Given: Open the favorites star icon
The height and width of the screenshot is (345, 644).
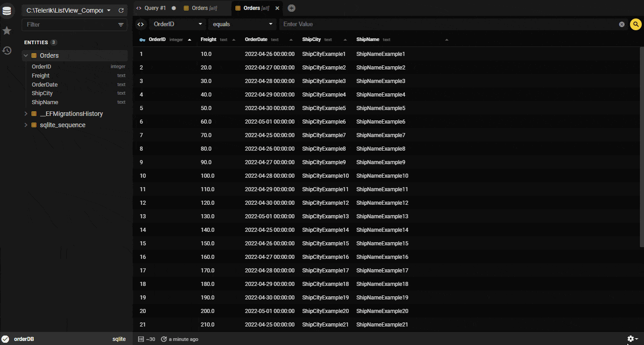Looking at the screenshot, I should point(7,31).
